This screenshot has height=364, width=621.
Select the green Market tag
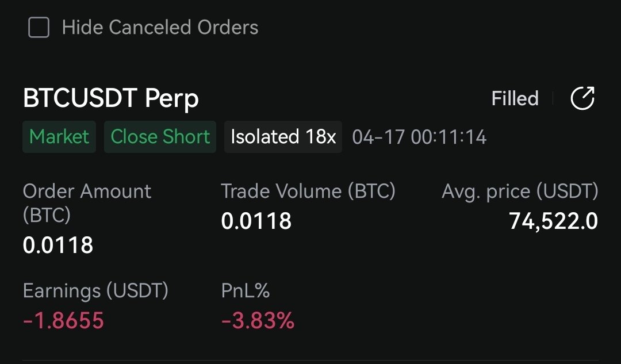click(59, 137)
